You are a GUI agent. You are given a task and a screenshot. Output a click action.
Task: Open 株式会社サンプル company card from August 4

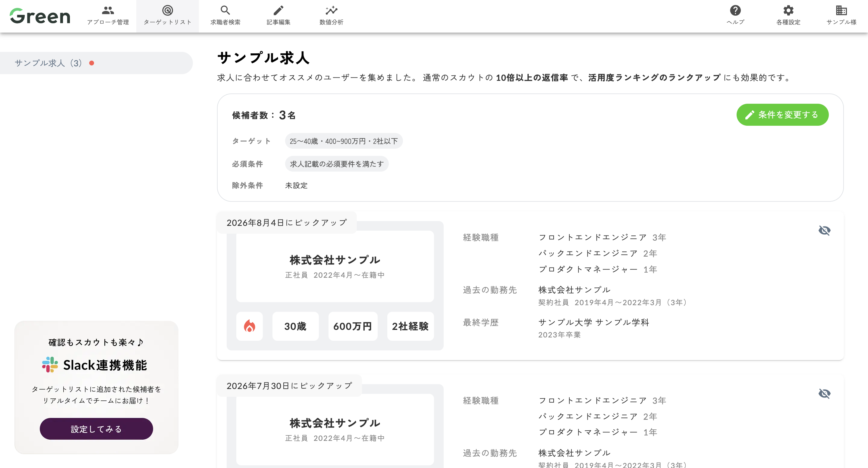(x=335, y=266)
